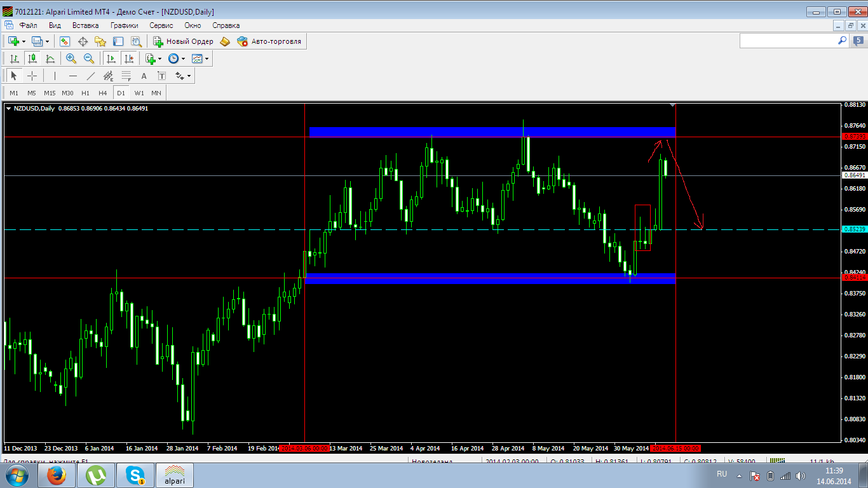
Task: Click the Новый Ордер button
Action: pos(183,41)
